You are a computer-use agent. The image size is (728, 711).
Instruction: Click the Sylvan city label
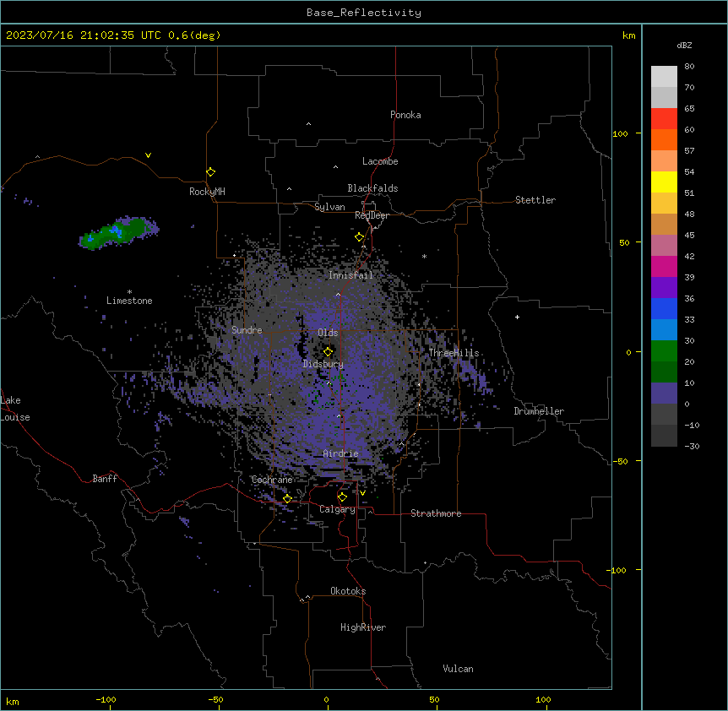click(329, 207)
